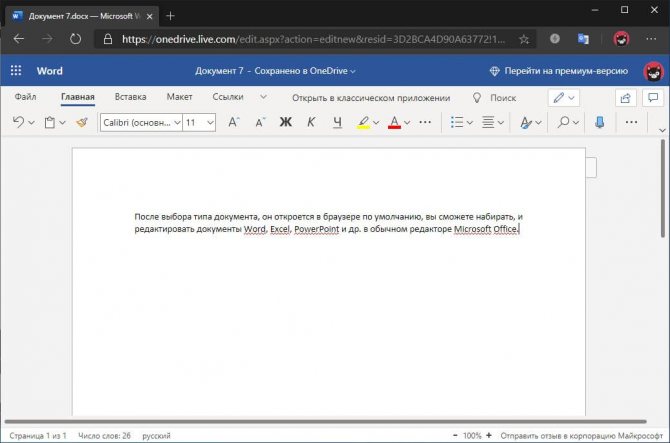
Task: Open the Comments speech bubble icon
Action: [x=653, y=98]
